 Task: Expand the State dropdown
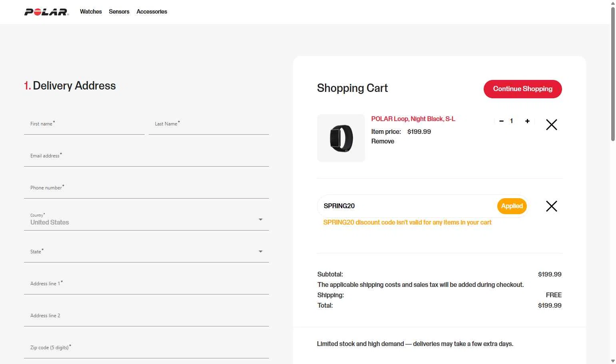[146, 251]
